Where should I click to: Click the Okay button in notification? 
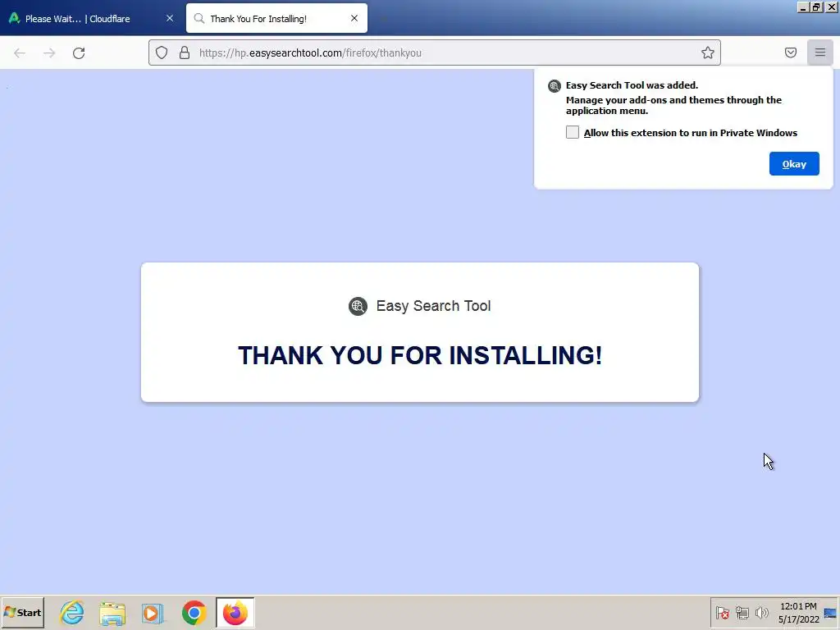(794, 164)
